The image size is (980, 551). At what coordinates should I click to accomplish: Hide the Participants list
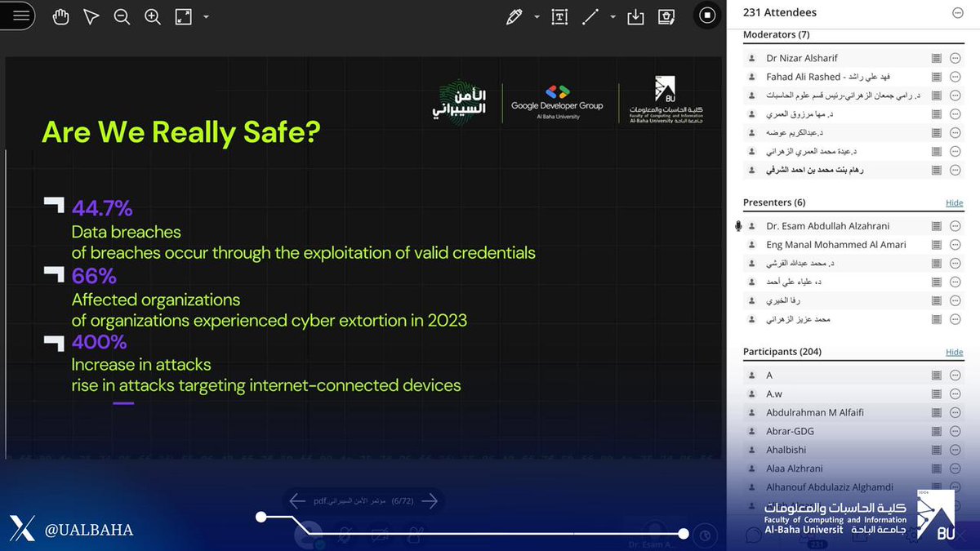954,352
